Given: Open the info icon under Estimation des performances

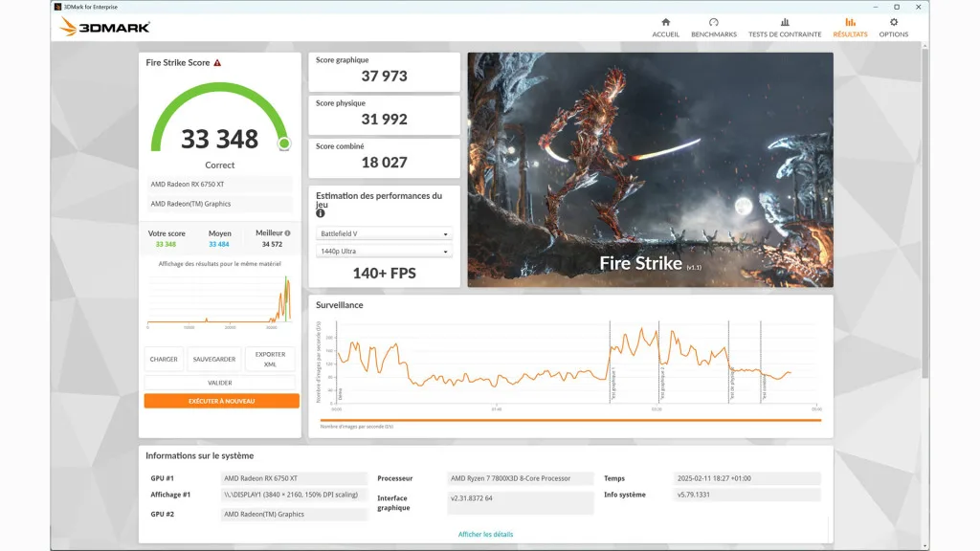Looking at the screenshot, I should click(x=319, y=213).
